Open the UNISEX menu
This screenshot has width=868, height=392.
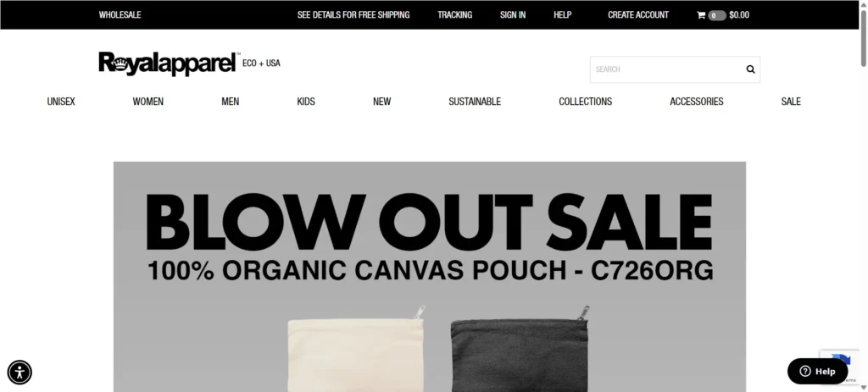[x=61, y=102]
